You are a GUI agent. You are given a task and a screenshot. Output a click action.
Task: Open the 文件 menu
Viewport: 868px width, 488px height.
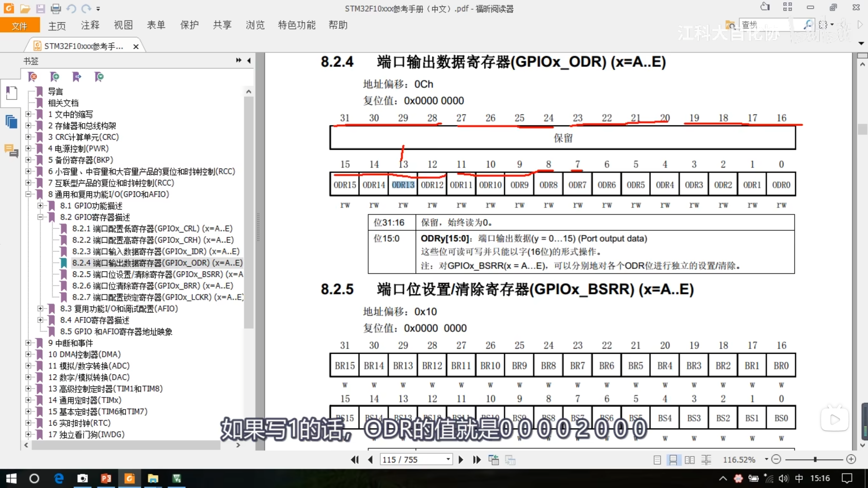point(20,26)
